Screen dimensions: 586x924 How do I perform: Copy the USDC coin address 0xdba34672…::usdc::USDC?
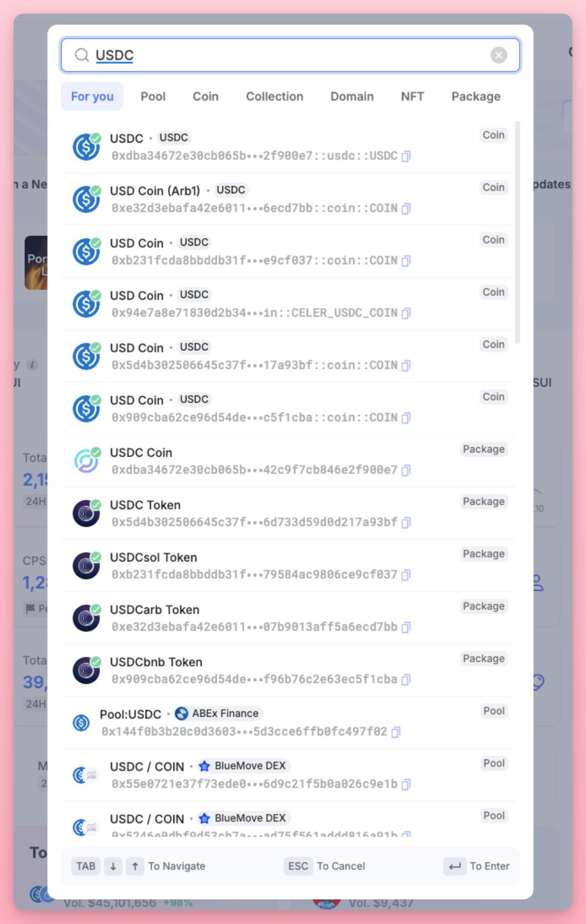tap(406, 156)
